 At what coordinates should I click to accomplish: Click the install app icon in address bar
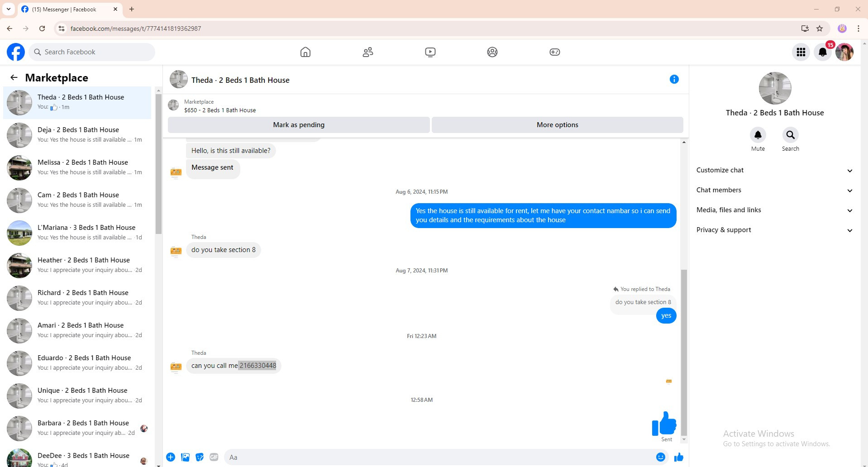tap(805, 29)
